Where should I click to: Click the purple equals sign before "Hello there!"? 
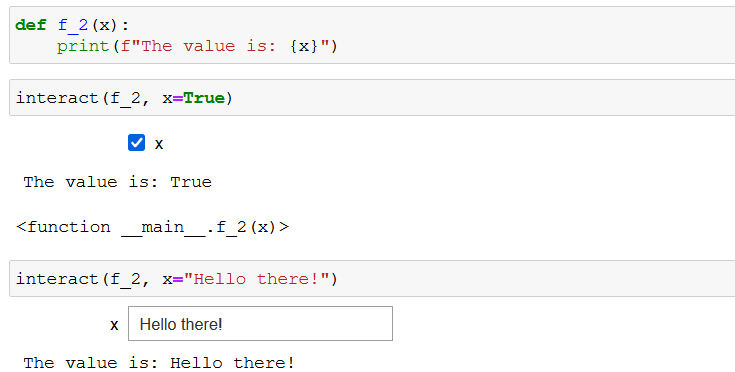pyautogui.click(x=178, y=279)
